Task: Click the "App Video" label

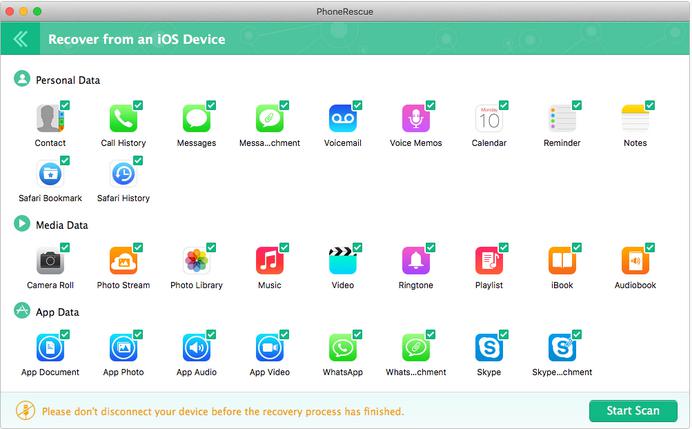Action: tap(270, 372)
